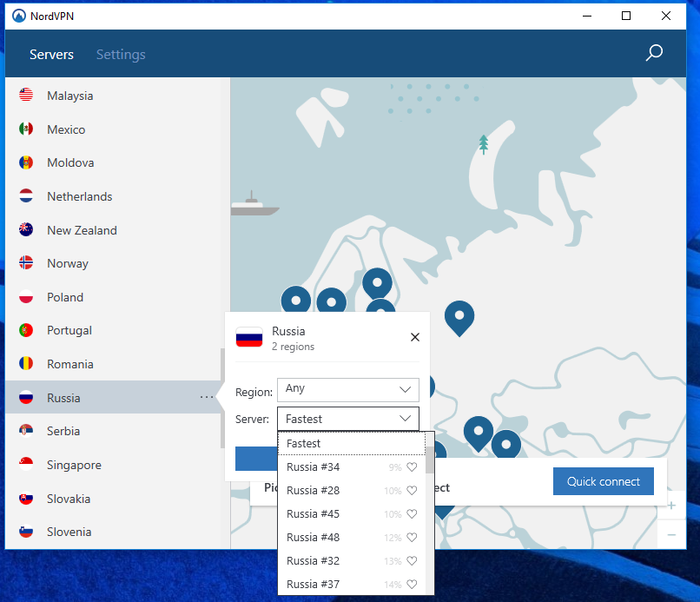Screen dimensions: 700x602
Task: Select Russia #28 server
Action: pos(352,490)
